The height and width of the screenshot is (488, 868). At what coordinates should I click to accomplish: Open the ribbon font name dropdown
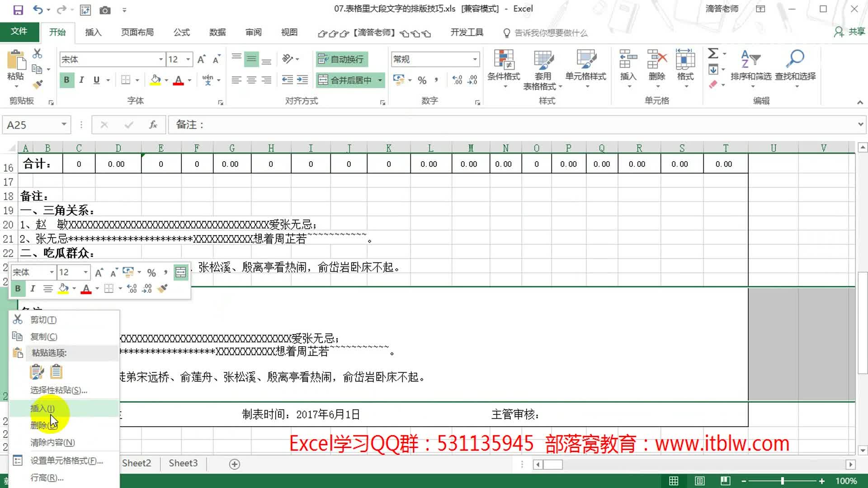pyautogui.click(x=160, y=59)
